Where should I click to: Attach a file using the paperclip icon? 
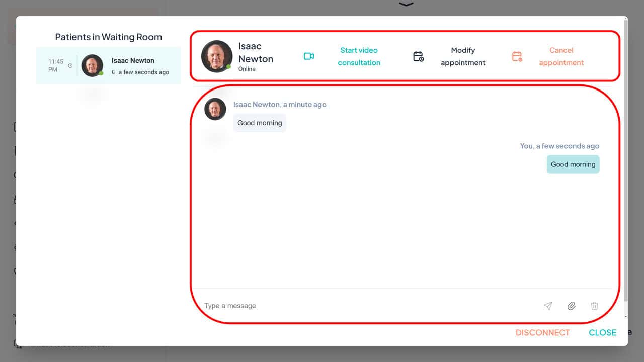click(571, 306)
